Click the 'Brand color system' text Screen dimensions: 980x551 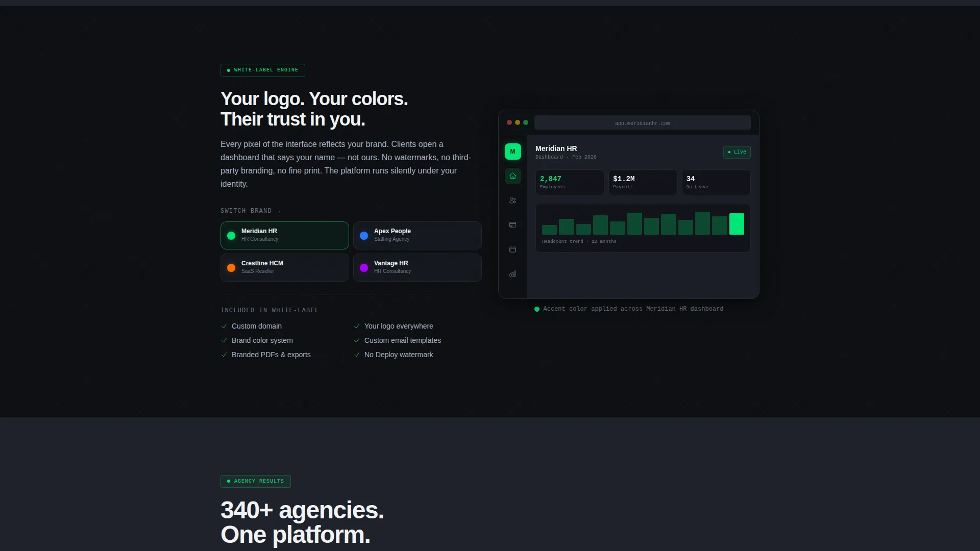coord(262,340)
